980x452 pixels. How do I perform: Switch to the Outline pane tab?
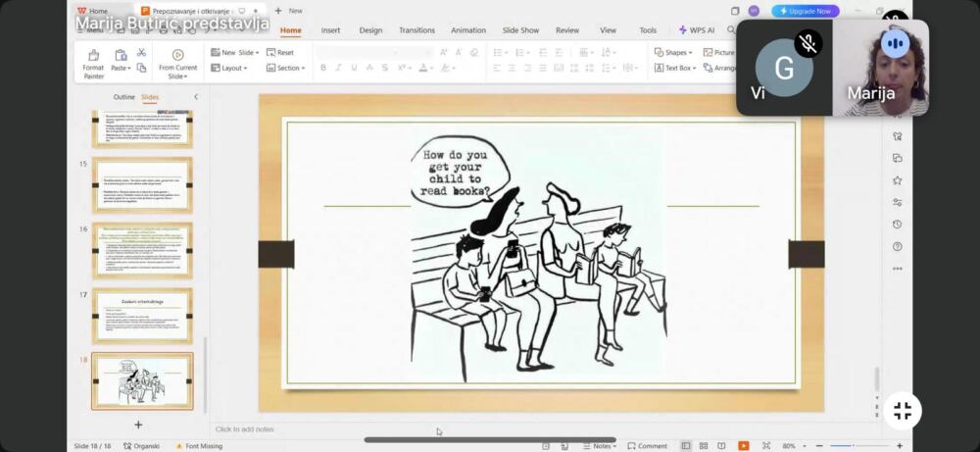pyautogui.click(x=124, y=97)
